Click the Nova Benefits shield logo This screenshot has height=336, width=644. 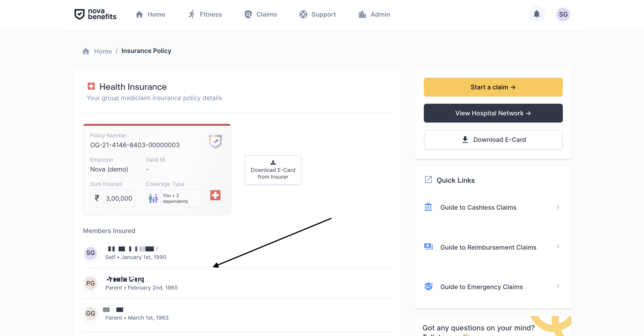tap(80, 14)
